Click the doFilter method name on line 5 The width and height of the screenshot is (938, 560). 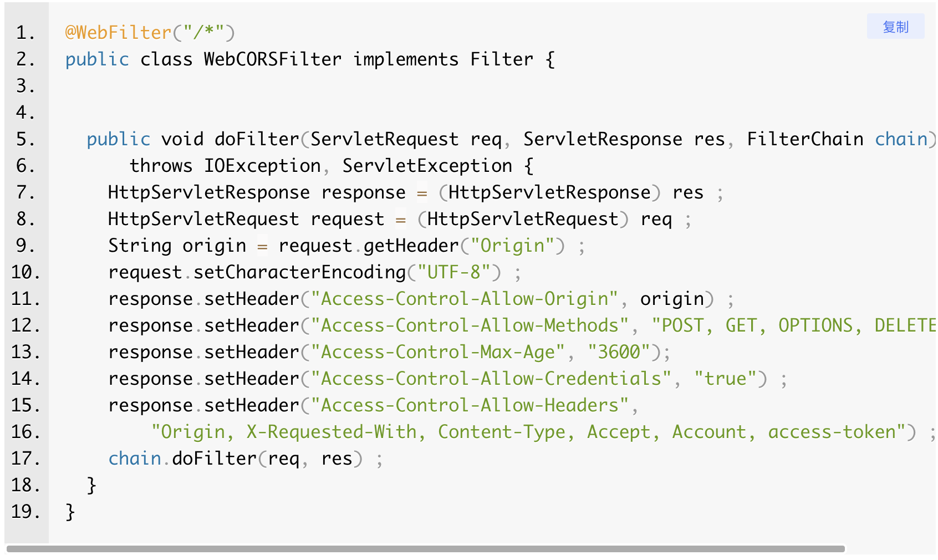pyautogui.click(x=257, y=139)
